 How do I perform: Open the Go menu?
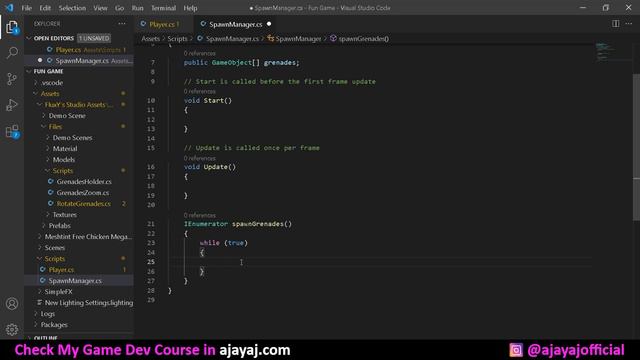(119, 8)
